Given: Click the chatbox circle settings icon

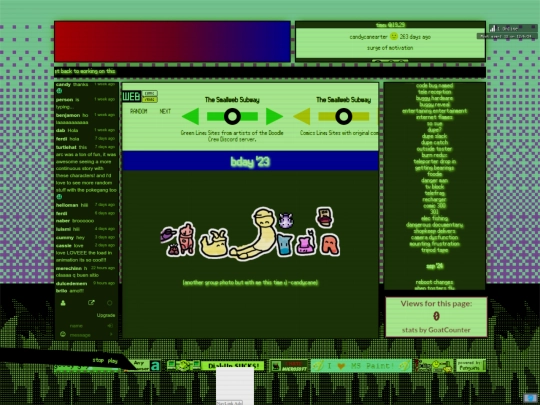Looking at the screenshot, I should (110, 303).
